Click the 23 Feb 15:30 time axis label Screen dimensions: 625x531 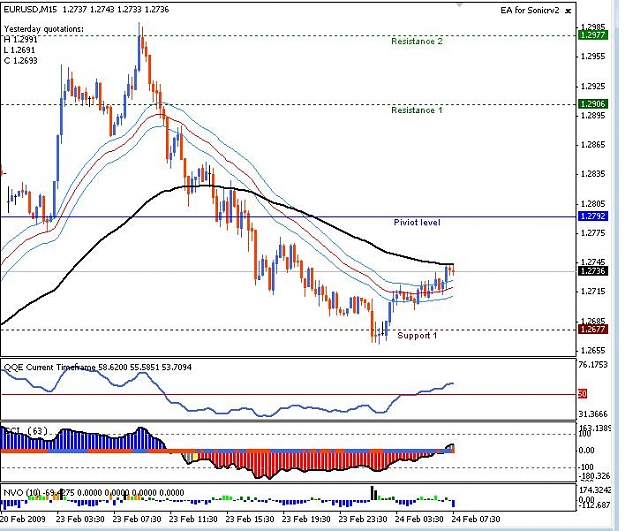(x=250, y=519)
